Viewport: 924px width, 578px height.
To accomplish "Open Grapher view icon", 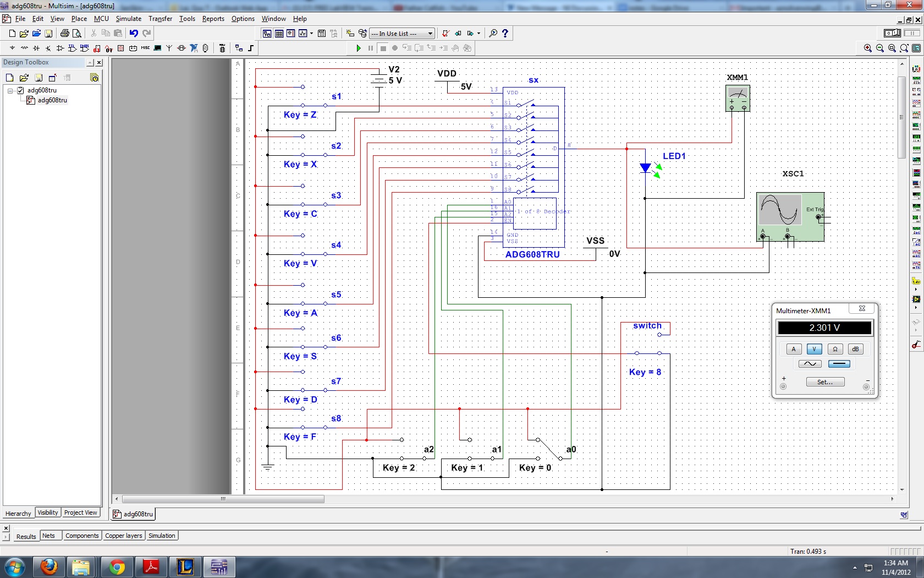I will click(303, 34).
